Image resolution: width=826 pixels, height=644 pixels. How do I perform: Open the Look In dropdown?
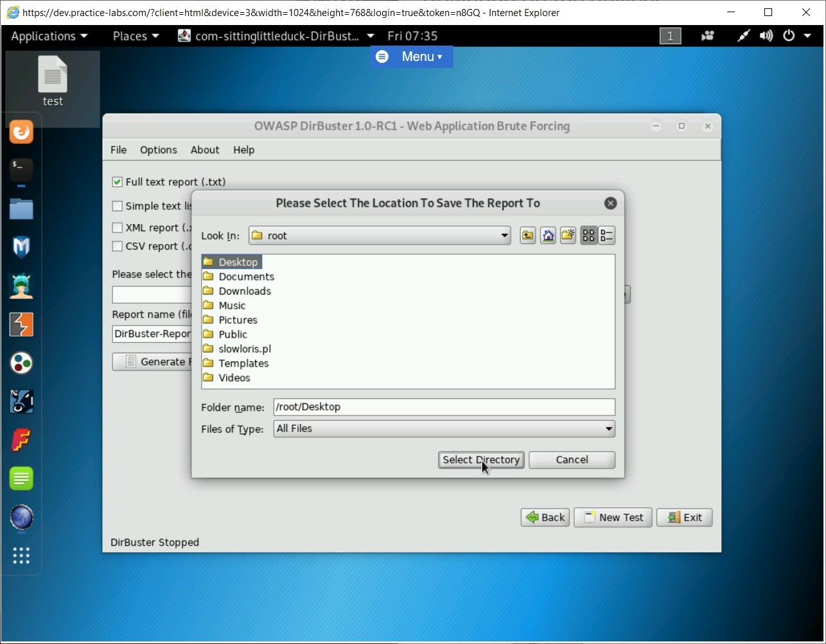click(504, 235)
